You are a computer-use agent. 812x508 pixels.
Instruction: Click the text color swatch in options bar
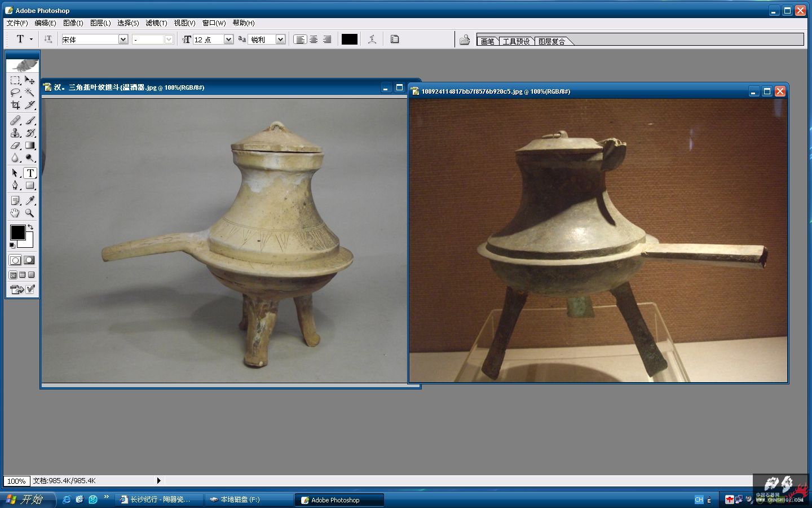point(350,39)
